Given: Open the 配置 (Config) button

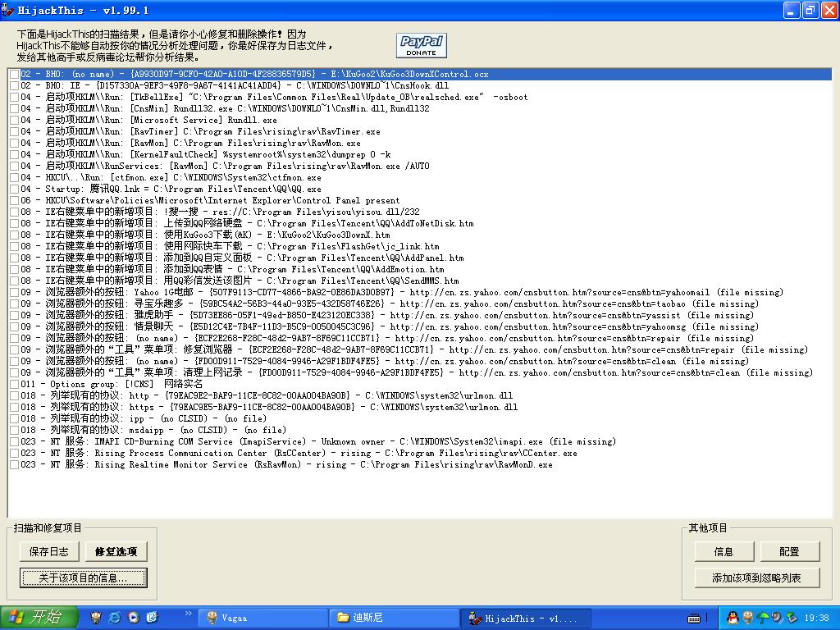Looking at the screenshot, I should coord(789,551).
